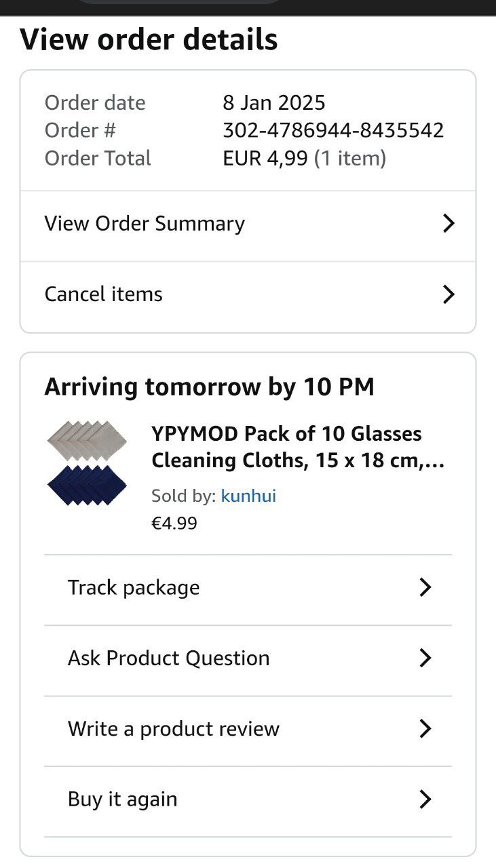
Task: Open the View Order Summary entry
Action: click(x=145, y=224)
